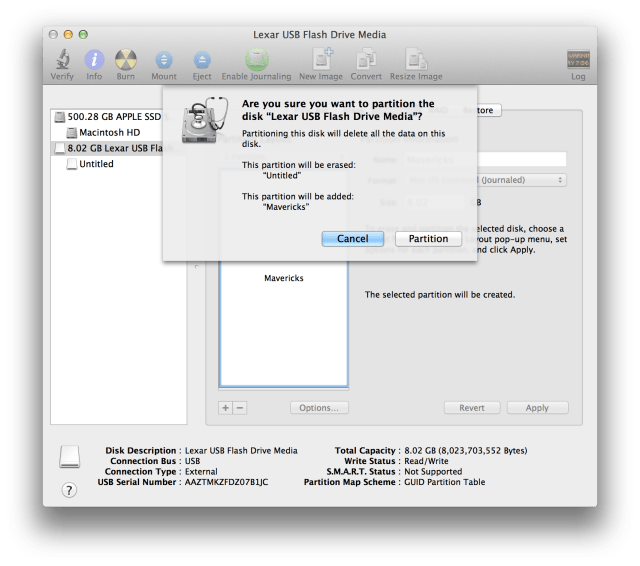Open the Disk Utility help button

(69, 490)
